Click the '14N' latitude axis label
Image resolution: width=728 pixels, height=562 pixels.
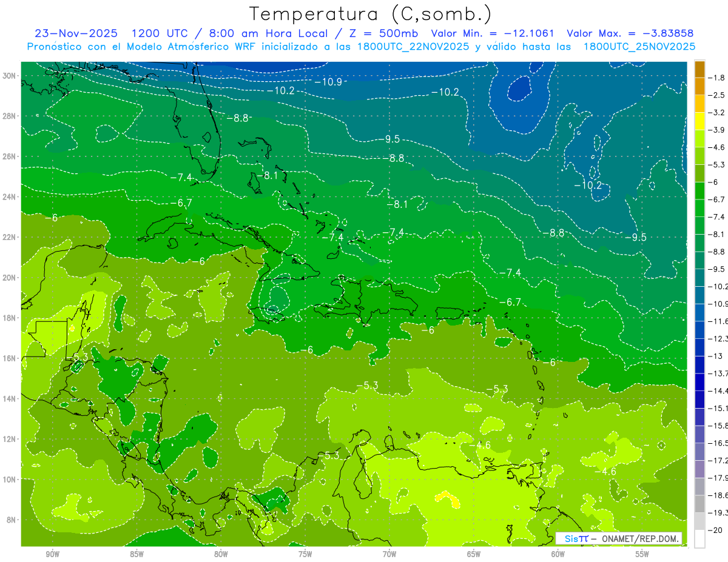pyautogui.click(x=9, y=398)
